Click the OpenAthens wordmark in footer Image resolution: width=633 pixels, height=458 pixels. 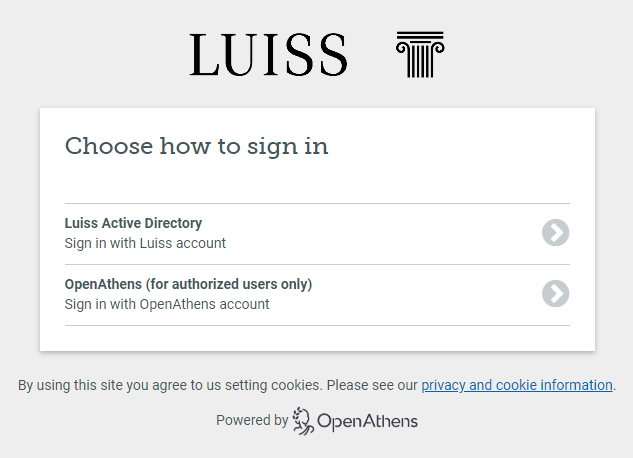point(367,422)
